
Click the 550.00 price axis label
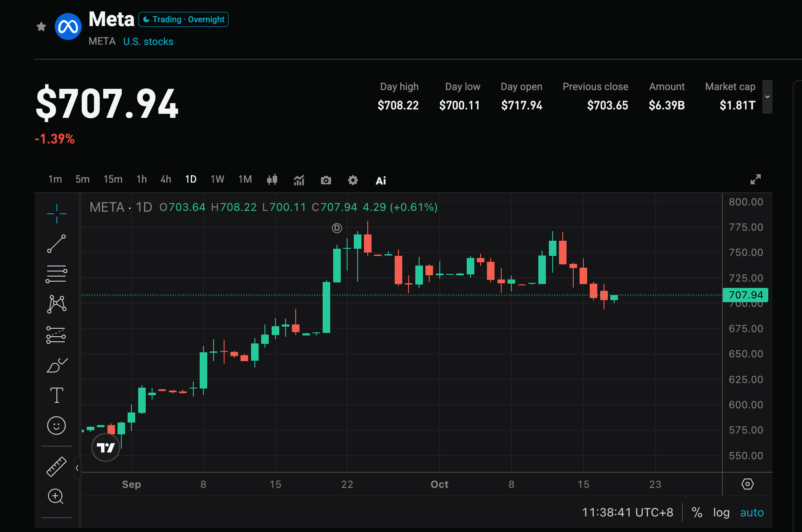746,456
